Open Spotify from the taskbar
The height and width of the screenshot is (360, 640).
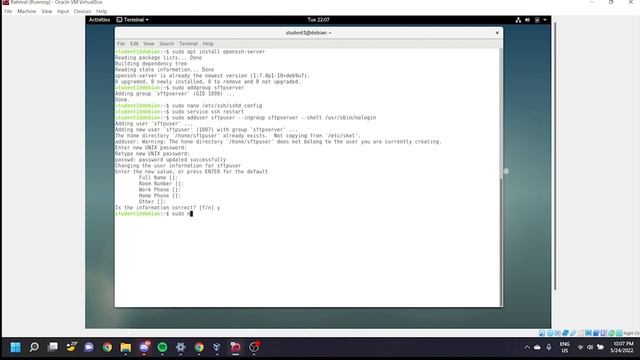162,347
